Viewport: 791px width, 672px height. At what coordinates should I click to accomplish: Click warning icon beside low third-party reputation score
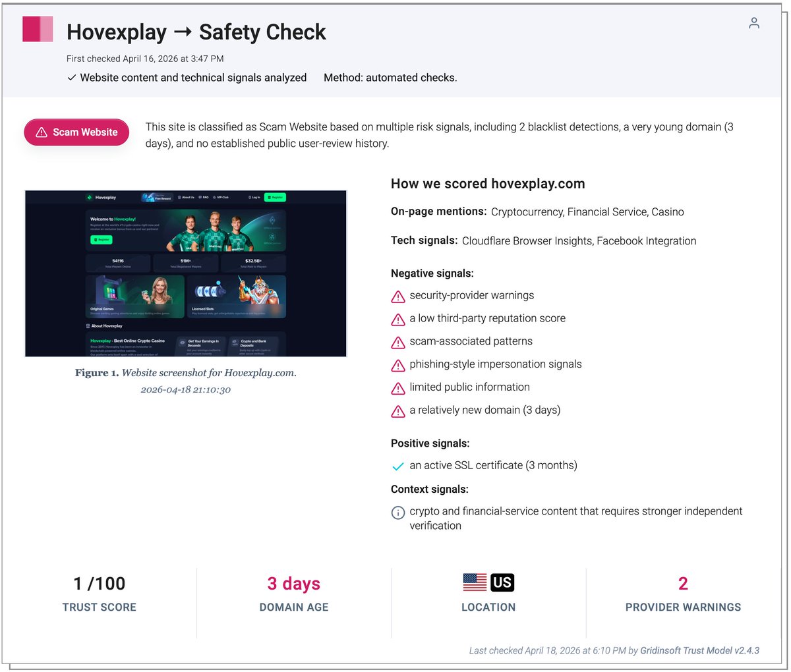398,320
